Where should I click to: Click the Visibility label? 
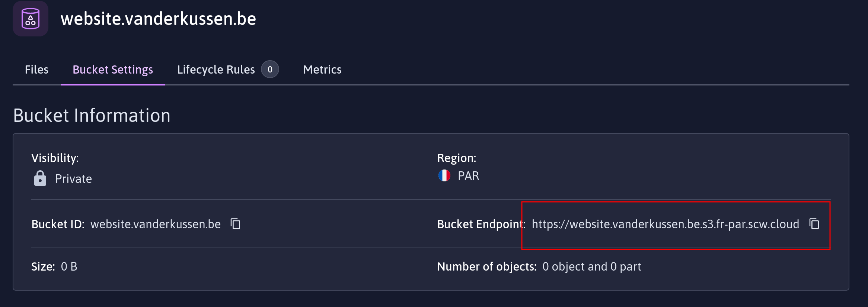(x=55, y=158)
